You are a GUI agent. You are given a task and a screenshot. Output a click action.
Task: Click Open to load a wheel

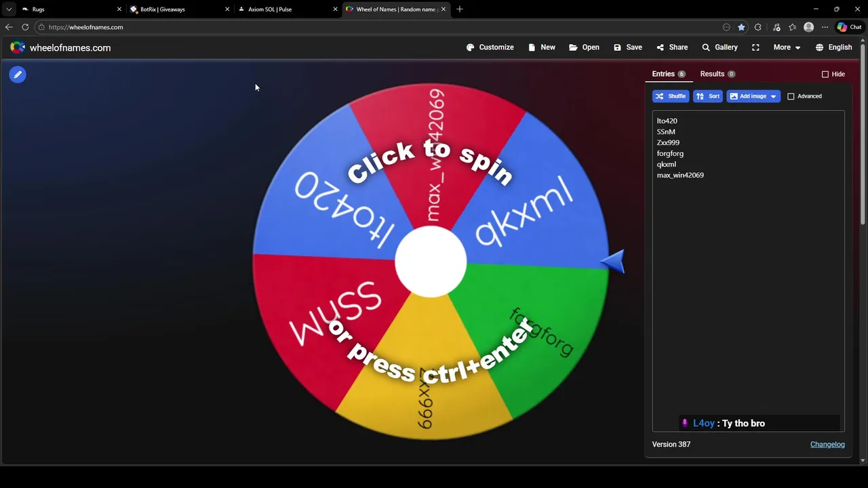[x=584, y=47]
